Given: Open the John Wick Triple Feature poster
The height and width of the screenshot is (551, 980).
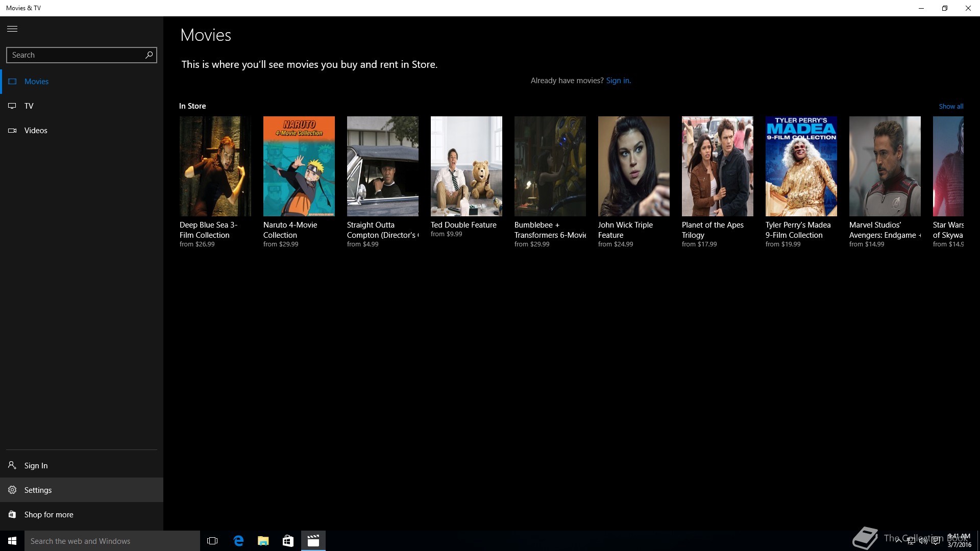Looking at the screenshot, I should coord(633,166).
